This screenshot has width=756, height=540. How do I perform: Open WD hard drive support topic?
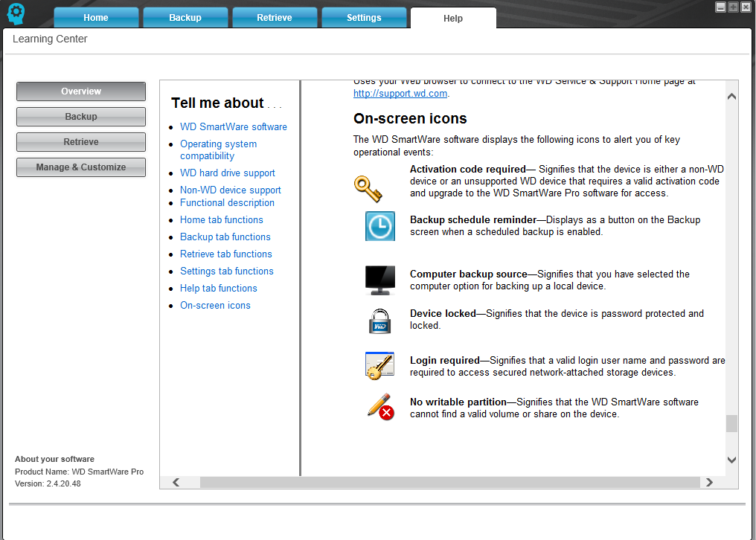click(x=228, y=173)
